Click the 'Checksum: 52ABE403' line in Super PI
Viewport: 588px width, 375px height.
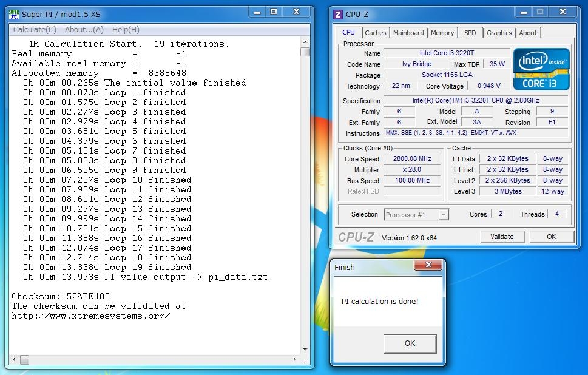60,297
